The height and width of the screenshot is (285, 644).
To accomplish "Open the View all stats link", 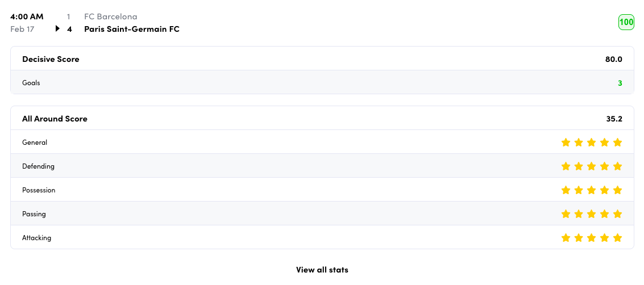I will (x=322, y=270).
